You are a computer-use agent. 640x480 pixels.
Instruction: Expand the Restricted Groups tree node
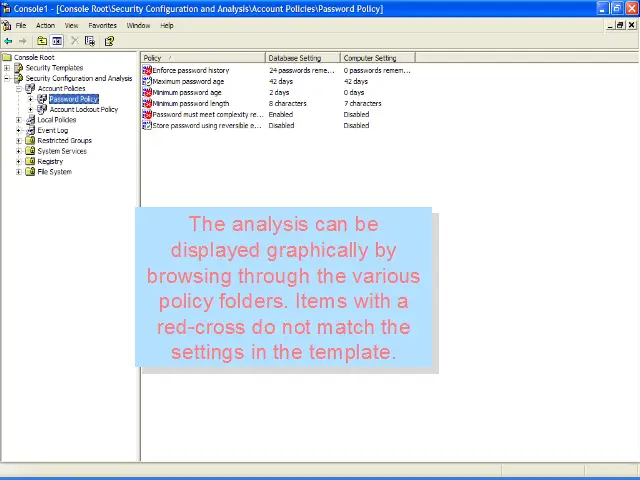pos(19,141)
